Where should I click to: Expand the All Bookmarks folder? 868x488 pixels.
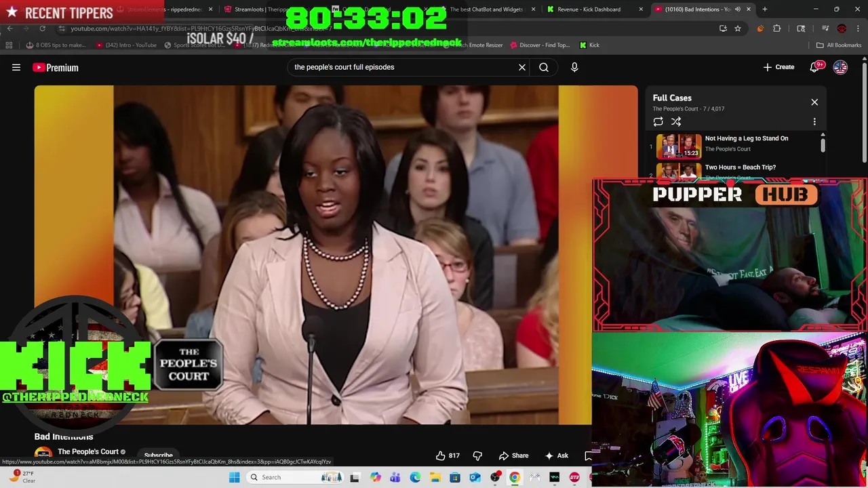[x=839, y=45]
